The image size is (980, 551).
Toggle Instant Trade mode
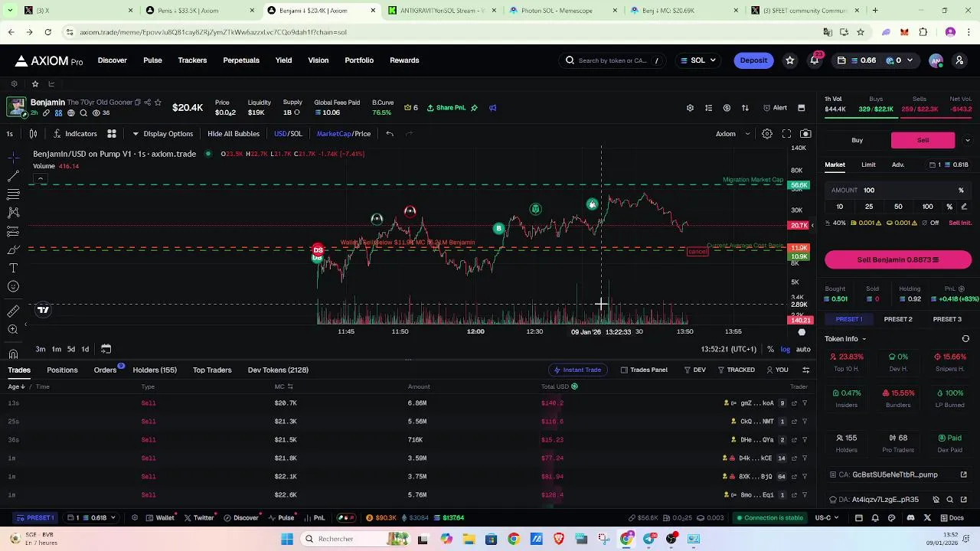click(577, 370)
